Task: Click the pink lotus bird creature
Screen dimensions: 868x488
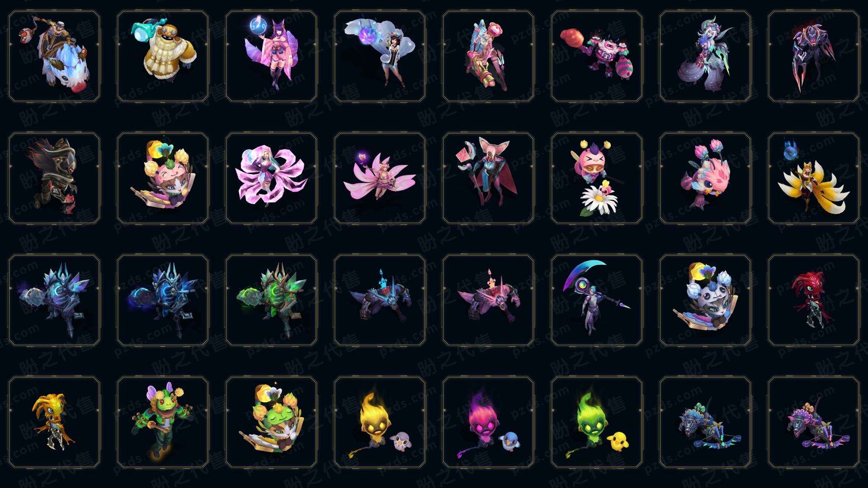Action: click(x=705, y=178)
